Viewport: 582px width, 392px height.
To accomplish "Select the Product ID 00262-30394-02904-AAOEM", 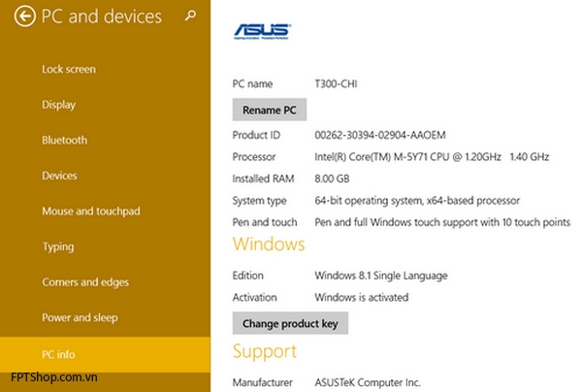I will coord(380,135).
